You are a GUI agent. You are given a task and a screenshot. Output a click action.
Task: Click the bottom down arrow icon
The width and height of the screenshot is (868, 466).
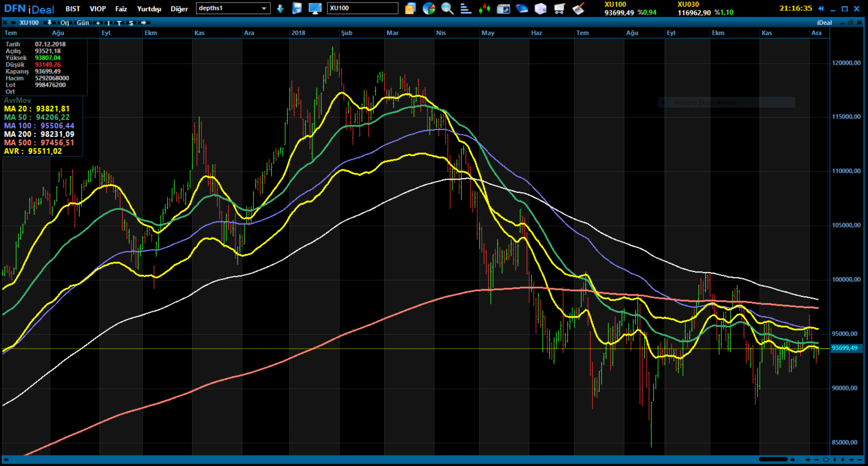tap(843, 460)
